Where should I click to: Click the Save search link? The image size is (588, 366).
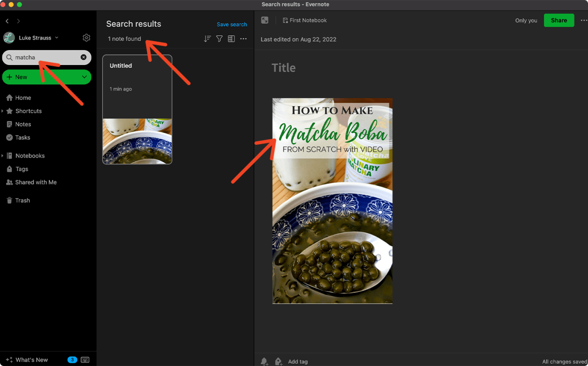tap(232, 24)
